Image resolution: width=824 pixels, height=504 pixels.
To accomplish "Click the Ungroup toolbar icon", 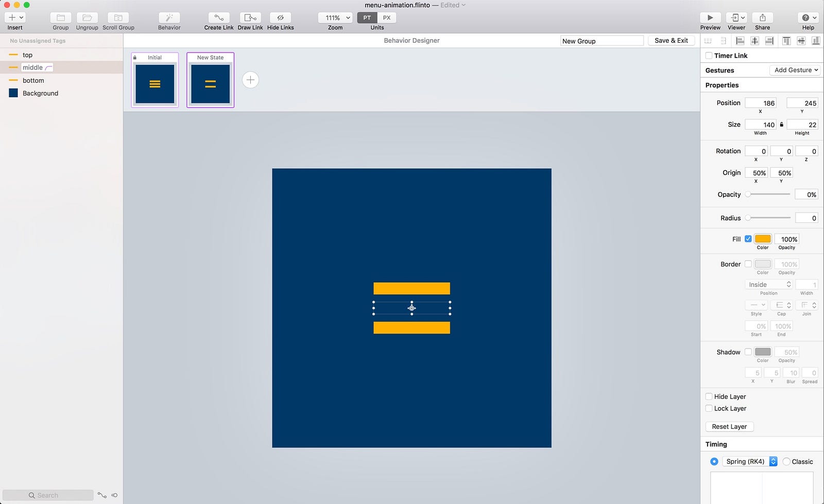I will [87, 18].
